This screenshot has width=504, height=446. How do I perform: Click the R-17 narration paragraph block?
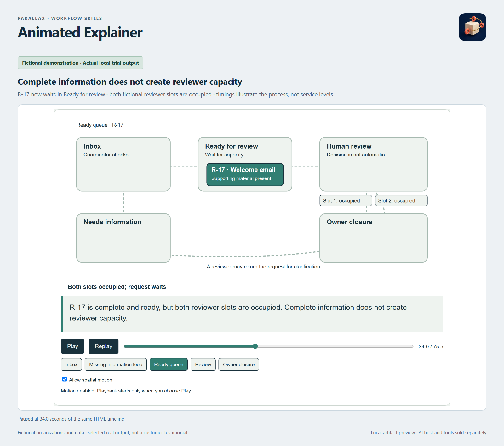click(252, 314)
